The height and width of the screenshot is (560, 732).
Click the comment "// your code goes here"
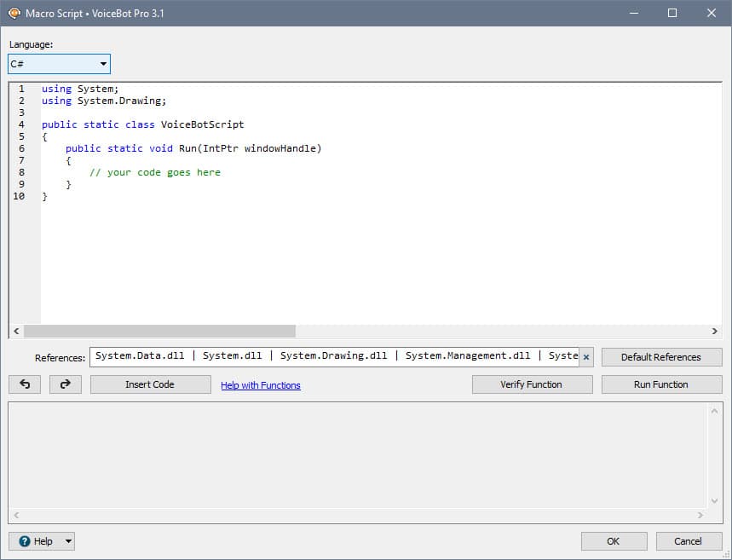(x=155, y=172)
